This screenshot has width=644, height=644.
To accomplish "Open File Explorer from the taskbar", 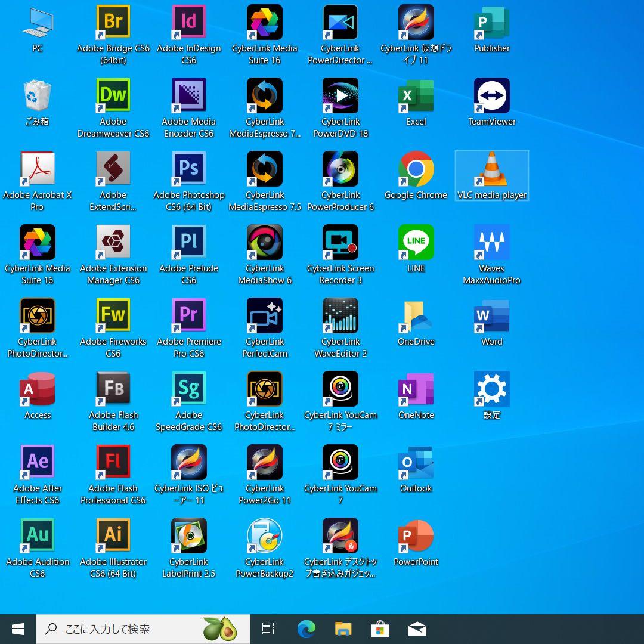I will (343, 629).
